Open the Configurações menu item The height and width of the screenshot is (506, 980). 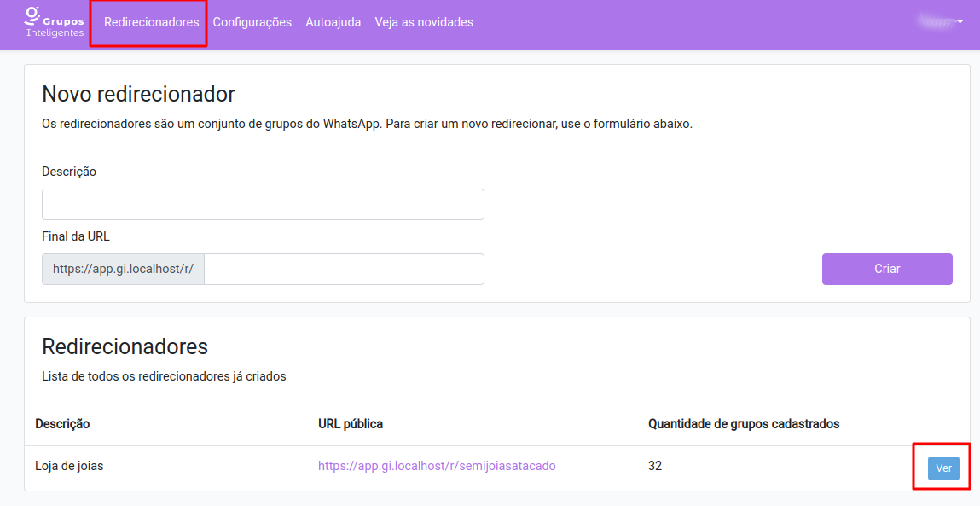click(x=252, y=22)
